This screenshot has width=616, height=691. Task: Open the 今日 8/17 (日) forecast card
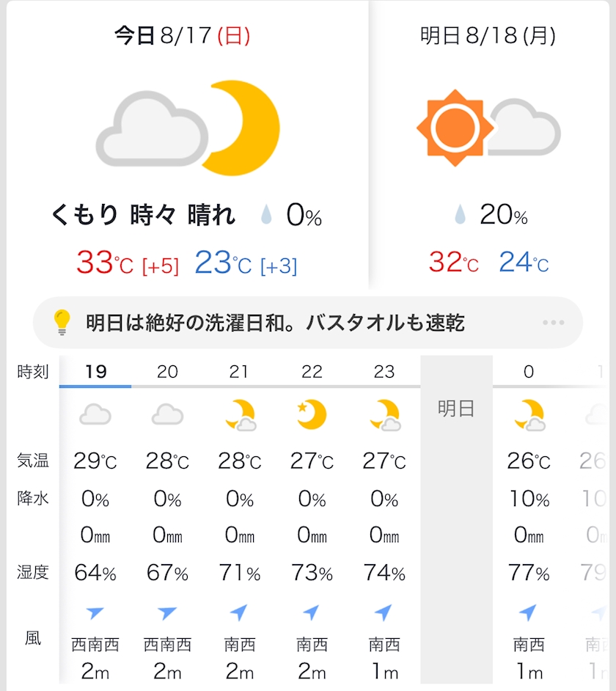click(183, 36)
